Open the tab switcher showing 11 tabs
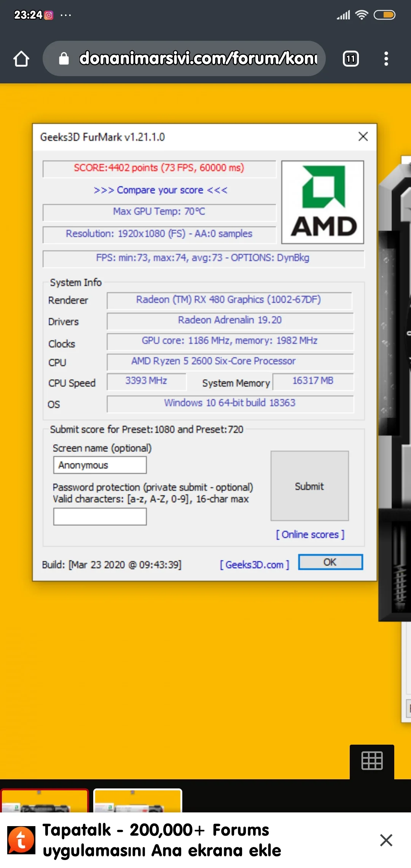 (x=350, y=59)
